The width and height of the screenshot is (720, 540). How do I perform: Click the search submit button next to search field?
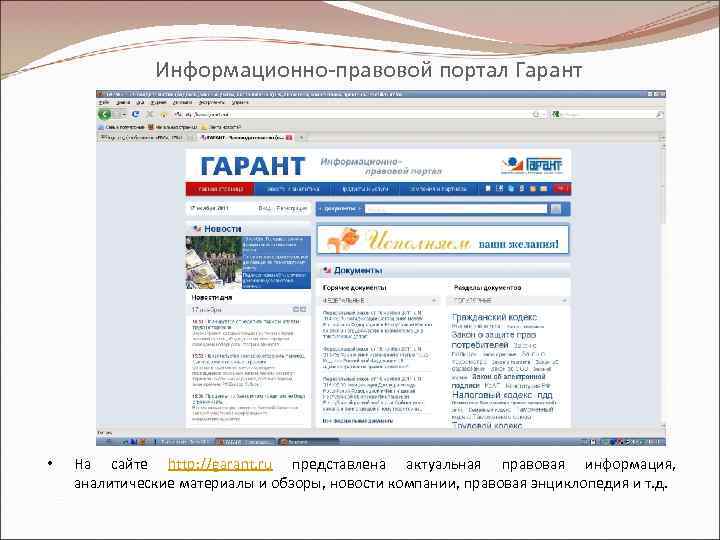556,209
